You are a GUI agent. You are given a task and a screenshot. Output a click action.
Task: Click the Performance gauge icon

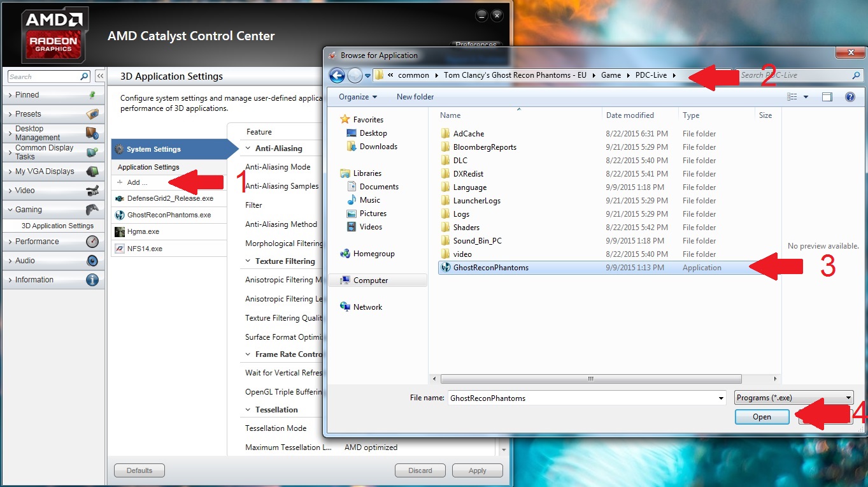pos(93,242)
